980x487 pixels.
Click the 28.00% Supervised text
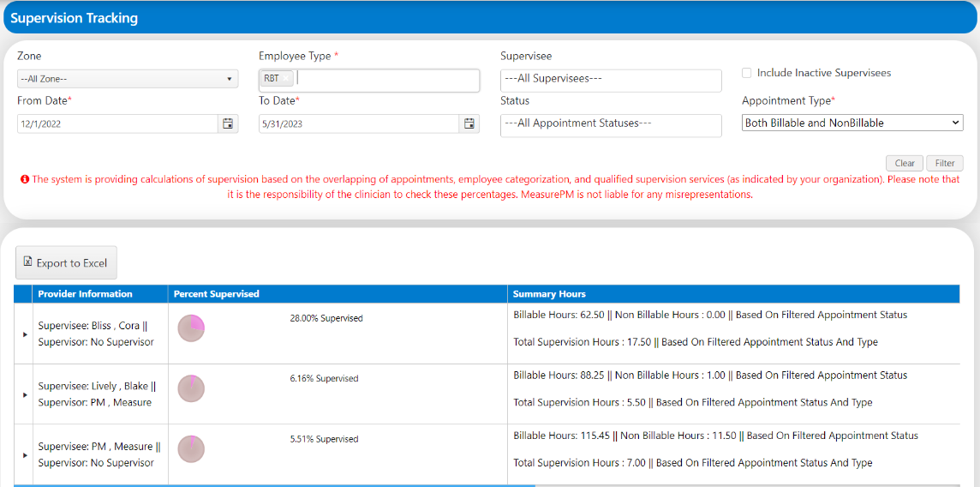click(326, 318)
